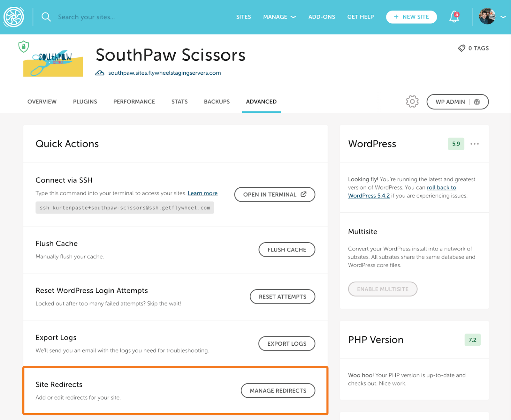The image size is (511, 420).
Task: Focus the Search your sites field
Action: coord(86,17)
